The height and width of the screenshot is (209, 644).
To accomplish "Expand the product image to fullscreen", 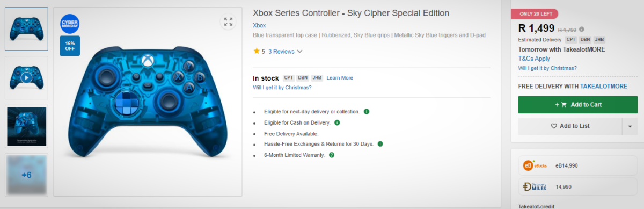I will [x=228, y=21].
